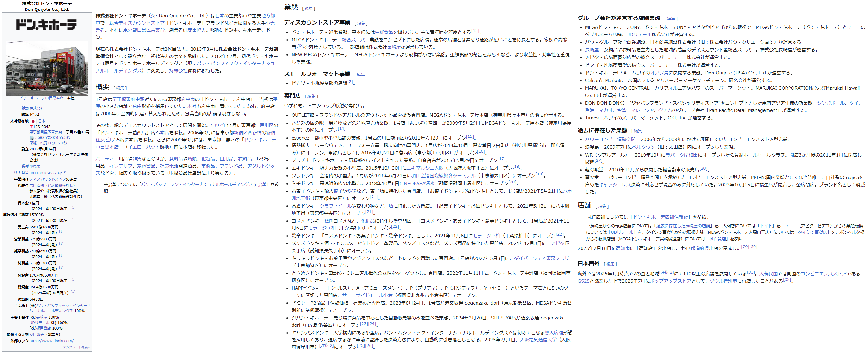Edit the 日本外 section
Screen dimensions: 868x352
click(x=610, y=264)
